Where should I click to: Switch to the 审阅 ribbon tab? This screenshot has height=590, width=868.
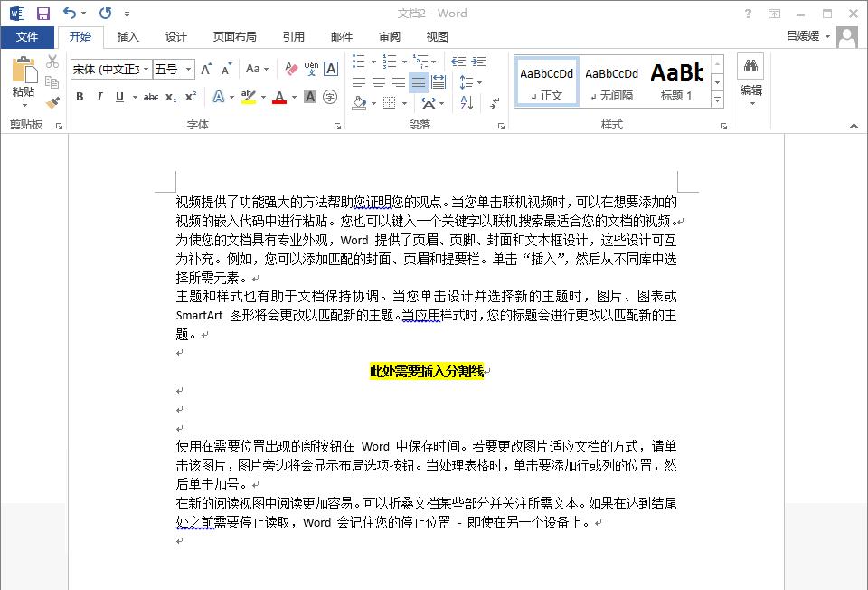coord(389,36)
